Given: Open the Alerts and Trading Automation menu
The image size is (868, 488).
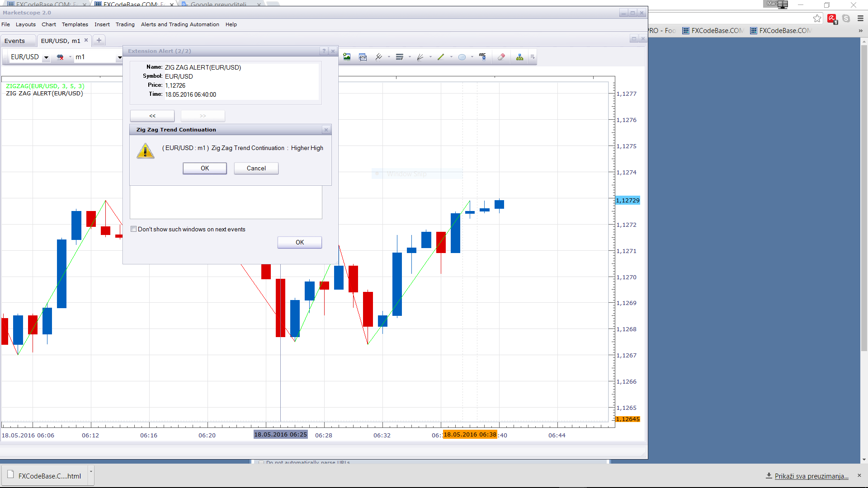Looking at the screenshot, I should [180, 24].
